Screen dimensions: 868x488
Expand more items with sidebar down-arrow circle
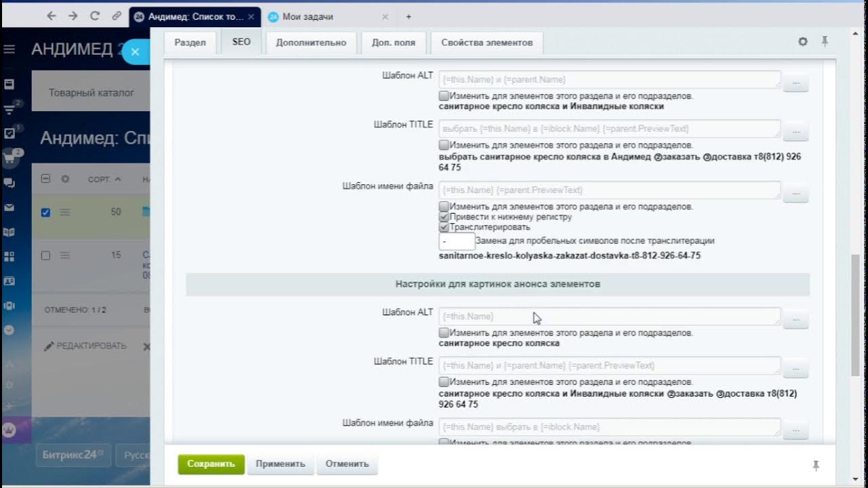(9, 330)
